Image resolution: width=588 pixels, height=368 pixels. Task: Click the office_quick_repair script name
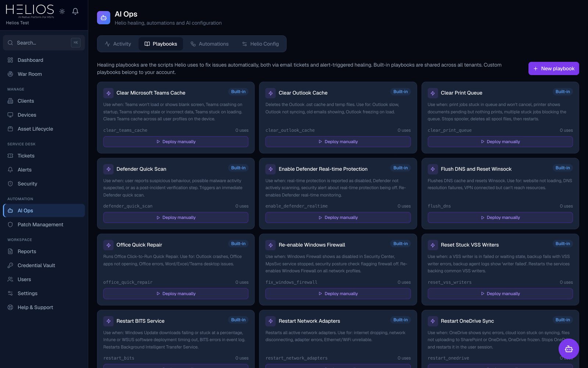(128, 282)
